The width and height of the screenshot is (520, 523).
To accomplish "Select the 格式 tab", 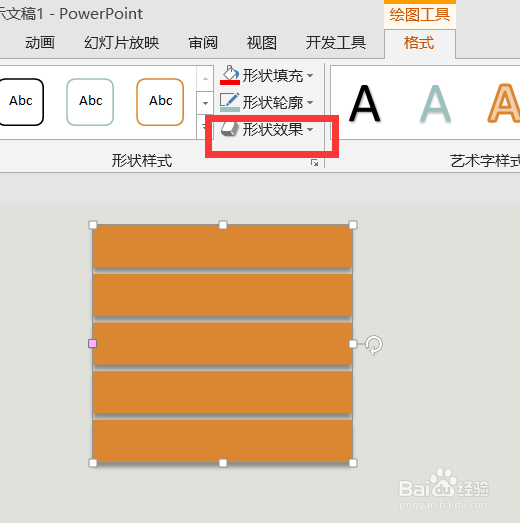I will click(419, 43).
